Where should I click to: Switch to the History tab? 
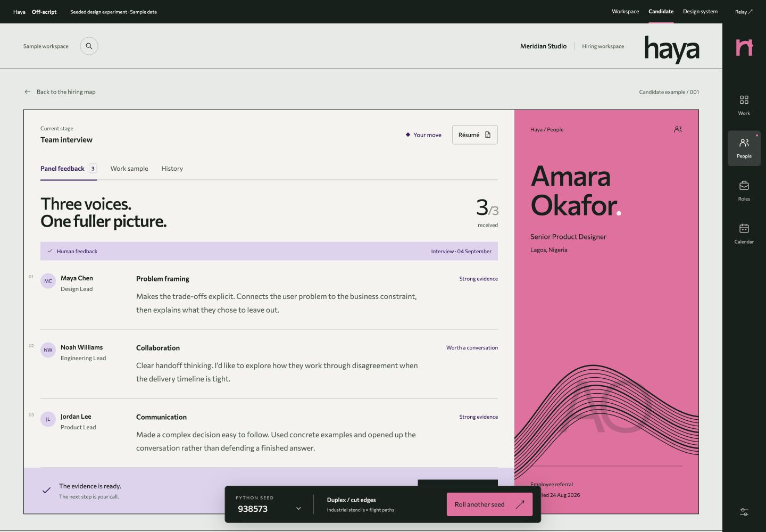pos(172,169)
